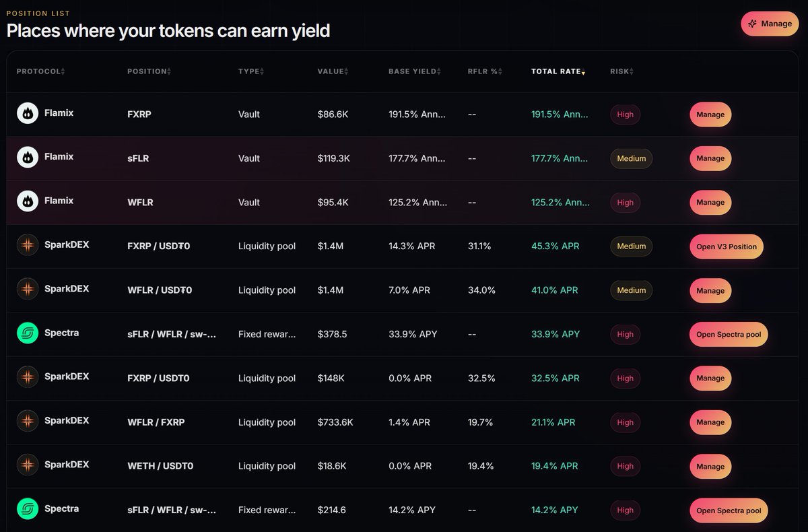Click the value "$378.5"

coord(333,334)
